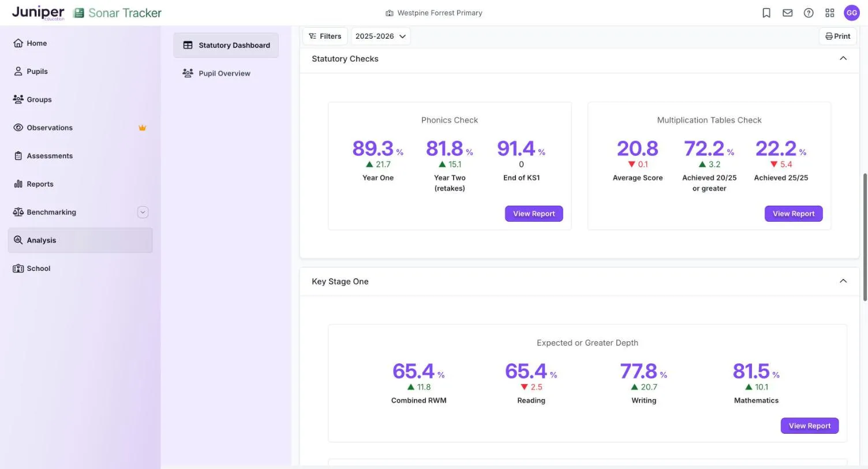The image size is (868, 469).
Task: Expand the Benchmarking submenu chevron
Action: [143, 212]
